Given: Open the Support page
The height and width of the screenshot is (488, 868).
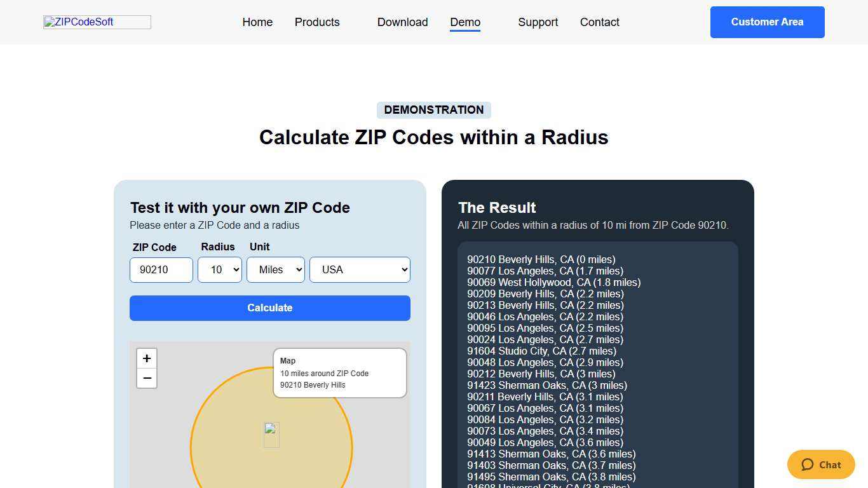Looking at the screenshot, I should (x=538, y=22).
